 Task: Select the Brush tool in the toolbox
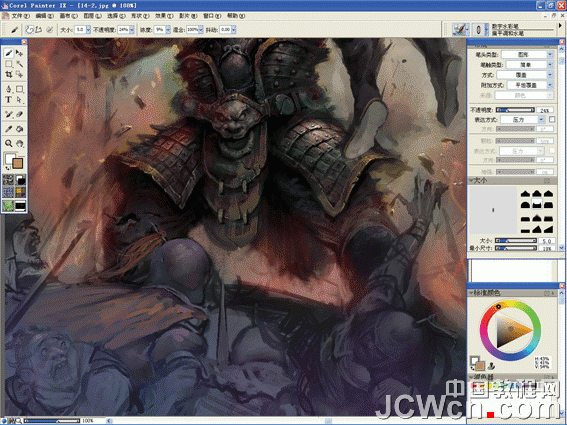[x=9, y=54]
